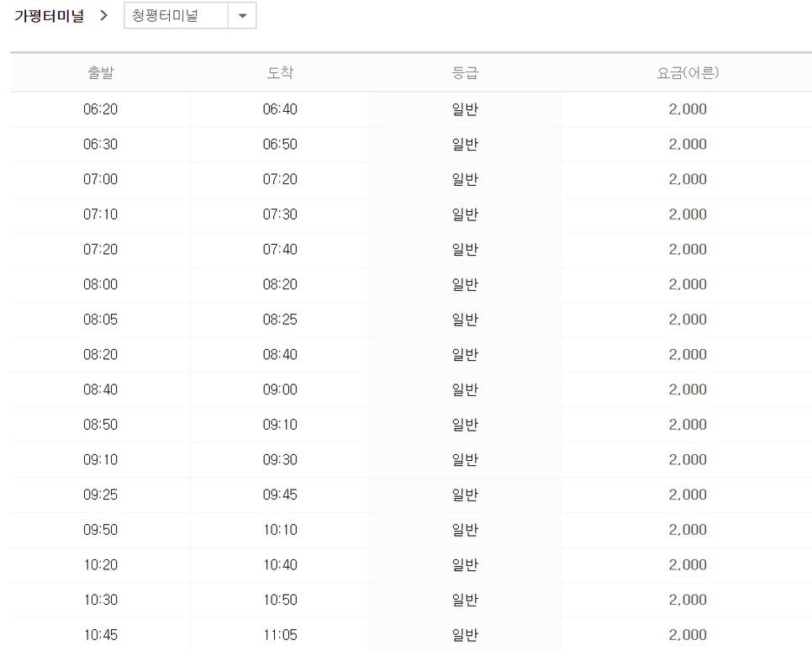Select the 07:30 arrival time
Viewport: 812px width, 651px height.
(280, 214)
